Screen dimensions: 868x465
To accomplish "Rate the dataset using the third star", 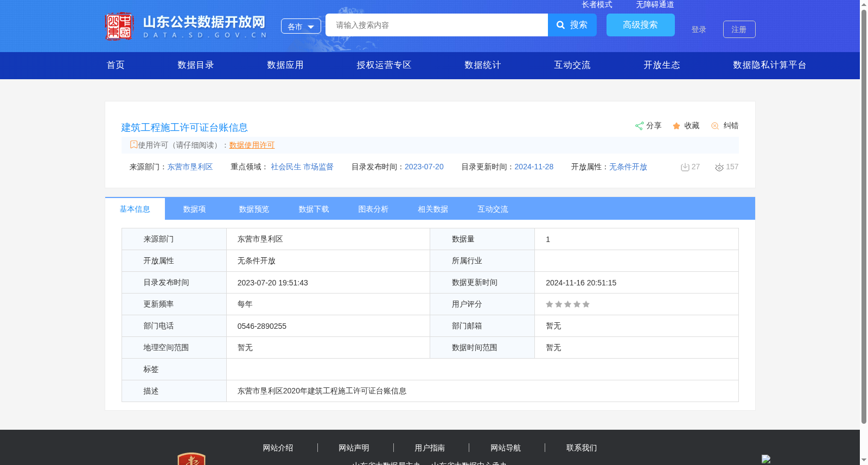I will click(x=567, y=304).
